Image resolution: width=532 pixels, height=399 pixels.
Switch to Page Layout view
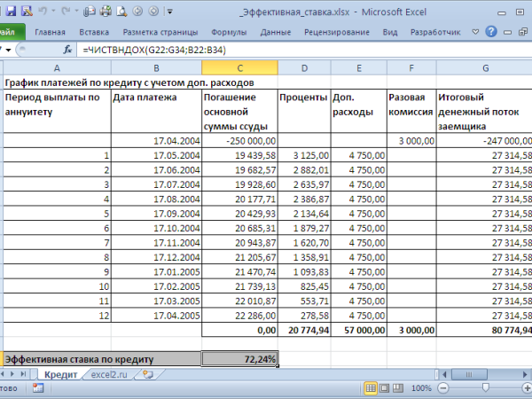point(386,389)
